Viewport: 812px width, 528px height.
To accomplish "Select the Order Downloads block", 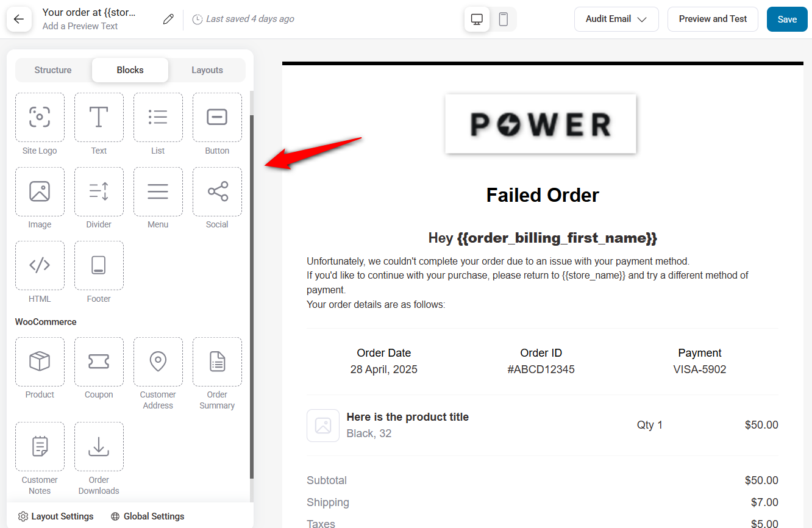I will click(99, 447).
